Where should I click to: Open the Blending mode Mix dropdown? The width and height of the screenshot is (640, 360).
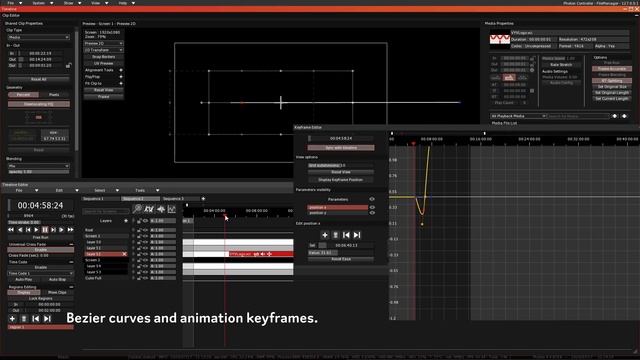point(39,166)
